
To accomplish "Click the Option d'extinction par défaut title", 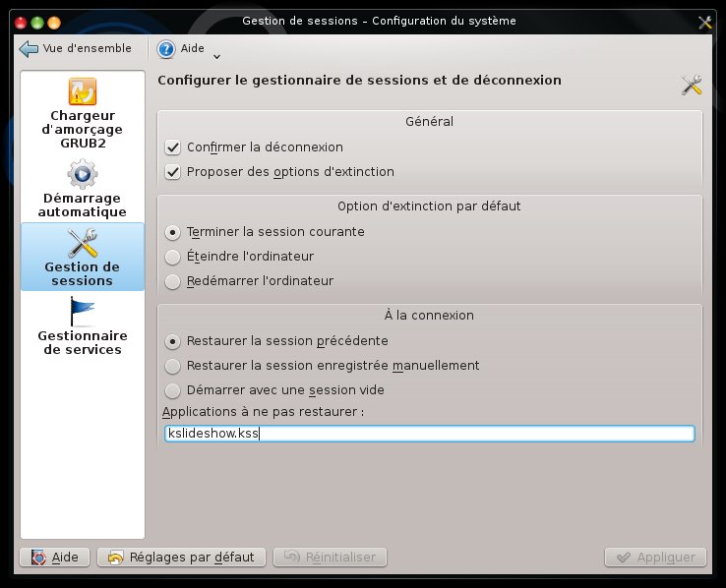I will [429, 206].
